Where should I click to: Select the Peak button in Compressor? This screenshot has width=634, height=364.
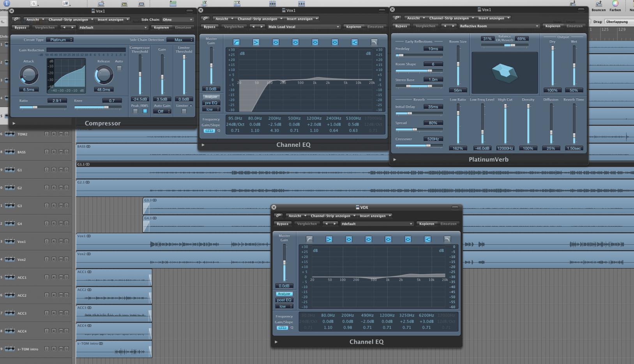[135, 111]
